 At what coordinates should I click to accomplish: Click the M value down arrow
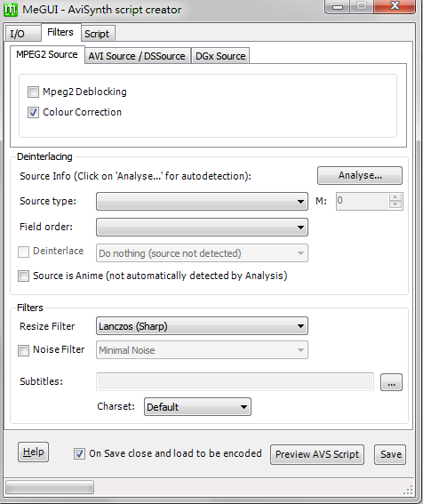coord(395,204)
